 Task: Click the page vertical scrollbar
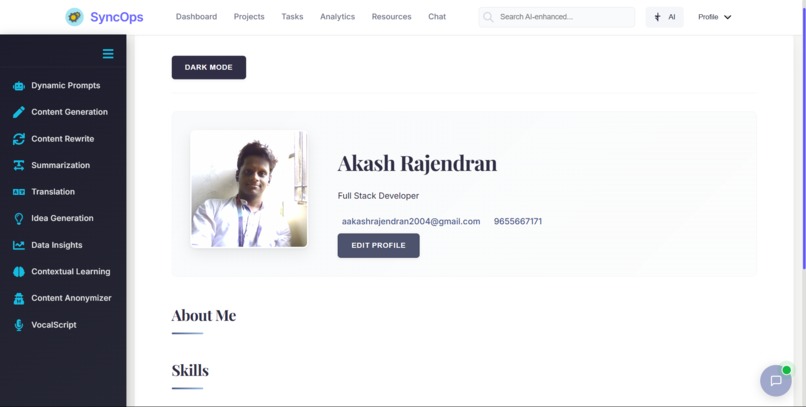(803, 139)
